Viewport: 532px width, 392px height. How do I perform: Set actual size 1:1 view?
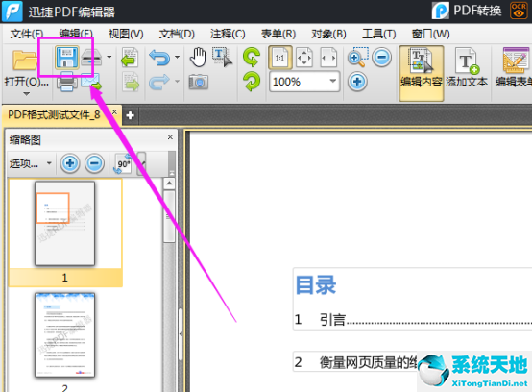click(x=279, y=58)
